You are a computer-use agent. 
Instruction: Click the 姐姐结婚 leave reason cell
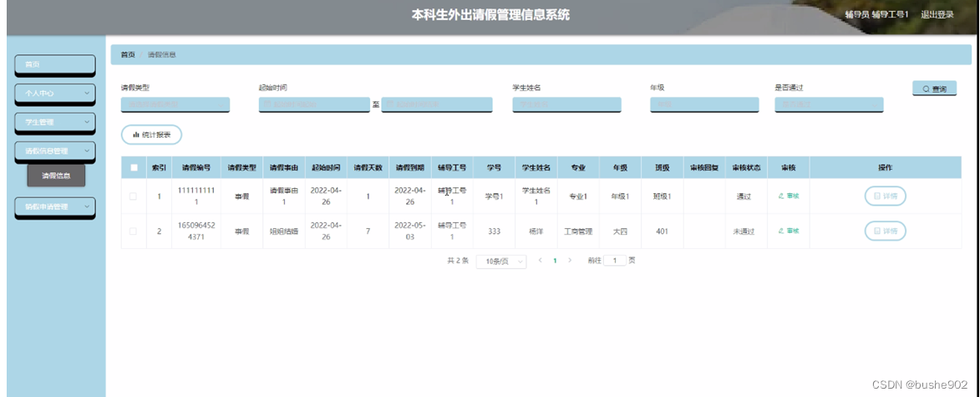point(284,232)
